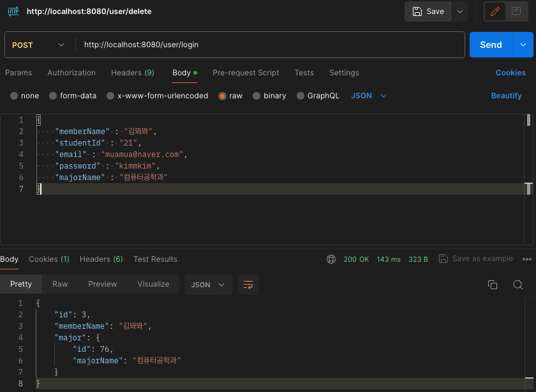This screenshot has width=536, height=392.
Task: Open the Pre-request Script tab
Action: (246, 73)
